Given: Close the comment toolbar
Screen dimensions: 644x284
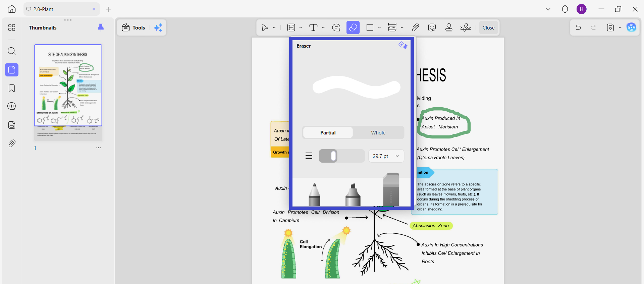Looking at the screenshot, I should (488, 27).
